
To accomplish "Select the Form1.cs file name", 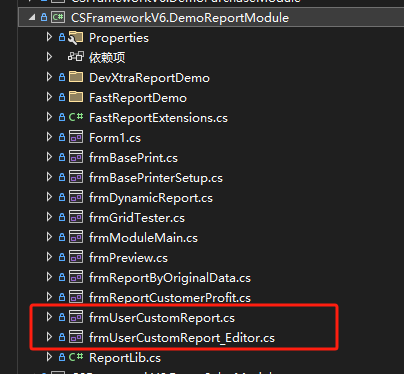I will 115,138.
